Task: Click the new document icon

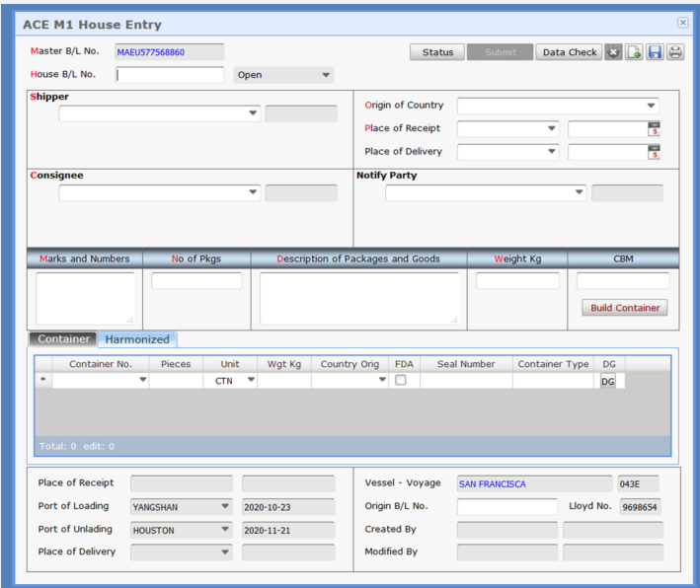Action: coord(634,52)
